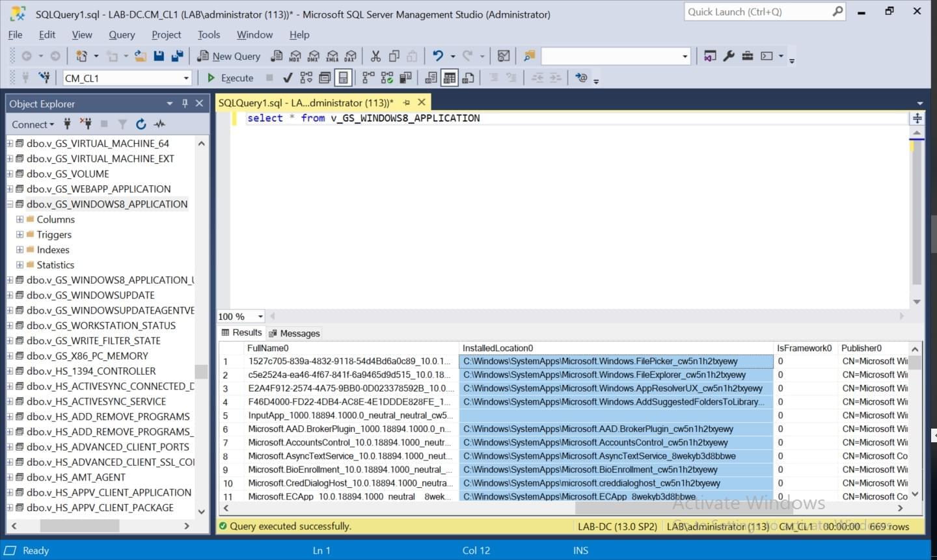Click the MDX query icon

(295, 57)
